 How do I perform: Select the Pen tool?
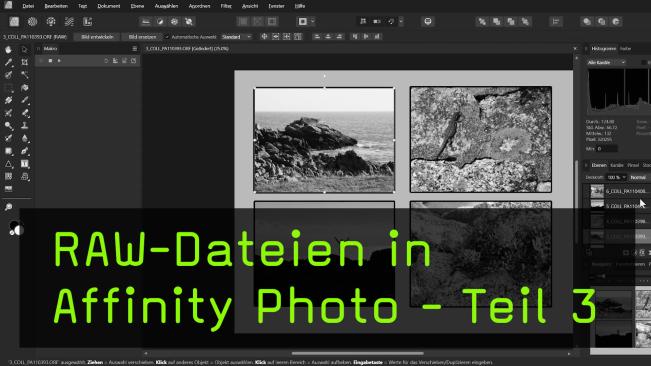[24, 151]
